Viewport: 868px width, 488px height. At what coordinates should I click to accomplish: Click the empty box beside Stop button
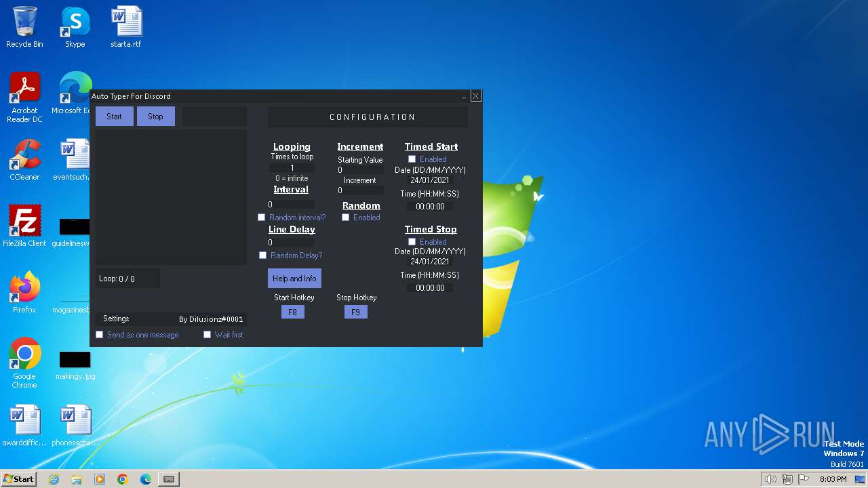click(x=214, y=117)
